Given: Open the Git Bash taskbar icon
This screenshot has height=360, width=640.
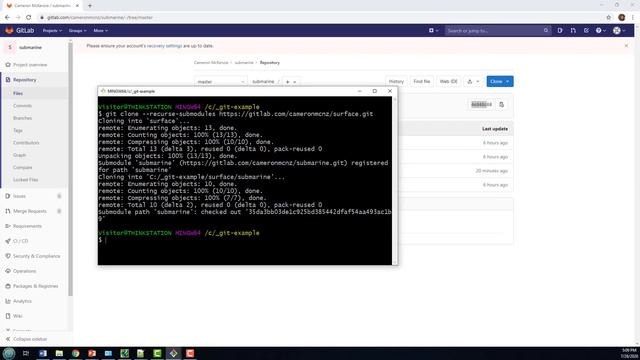Looking at the screenshot, I should coord(173,353).
